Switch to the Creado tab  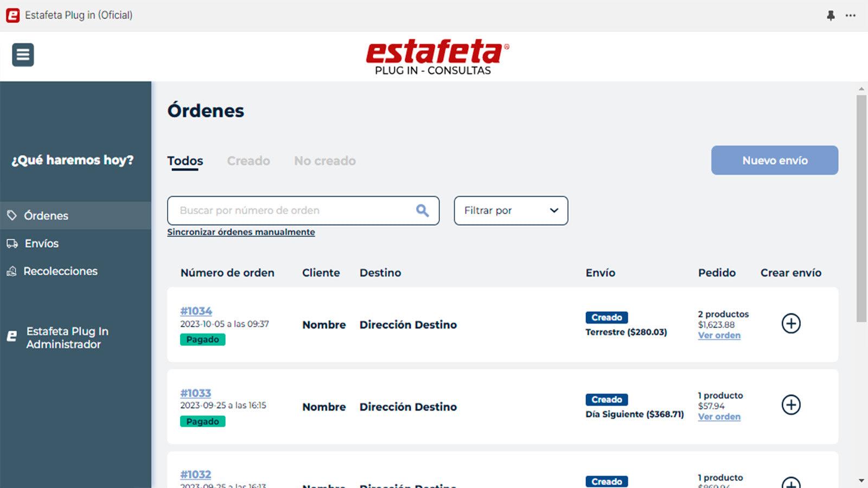[248, 160]
